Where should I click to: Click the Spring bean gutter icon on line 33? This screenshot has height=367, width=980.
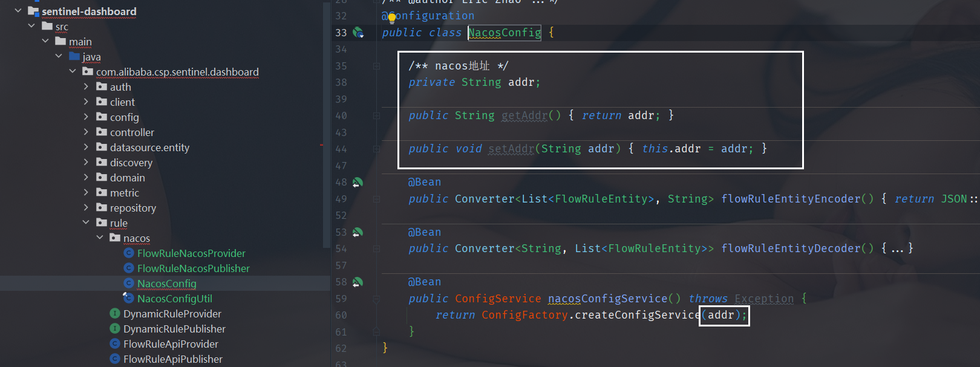tap(358, 33)
